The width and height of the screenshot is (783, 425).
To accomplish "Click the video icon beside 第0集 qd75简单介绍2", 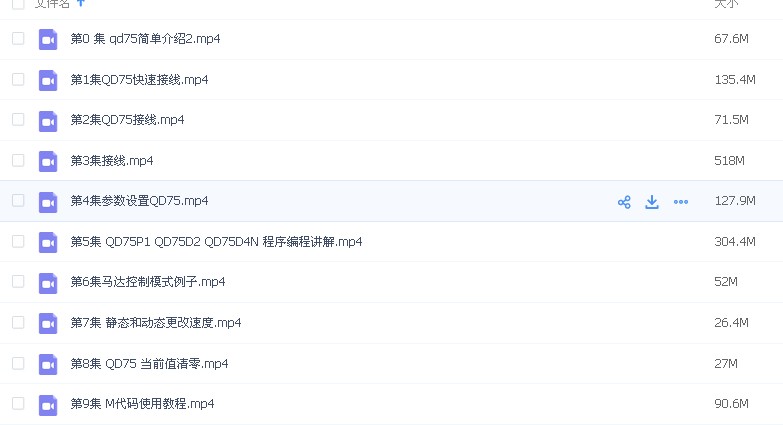I will pyautogui.click(x=48, y=39).
